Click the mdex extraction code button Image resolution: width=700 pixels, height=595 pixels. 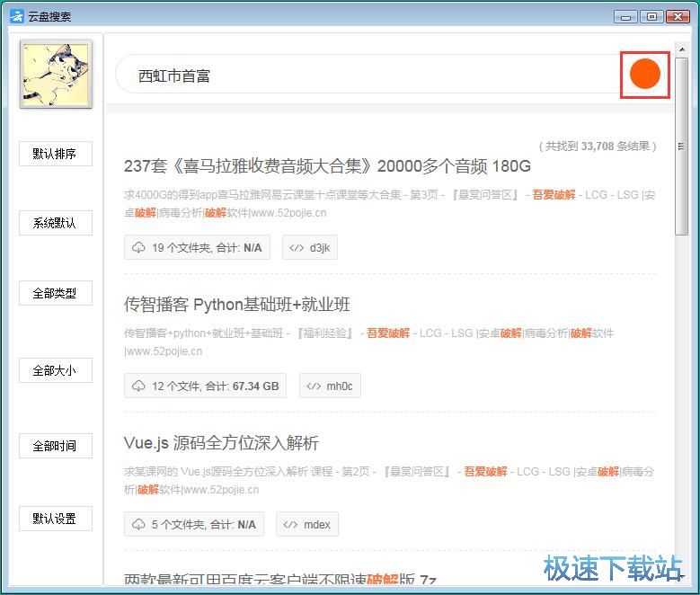(x=307, y=524)
